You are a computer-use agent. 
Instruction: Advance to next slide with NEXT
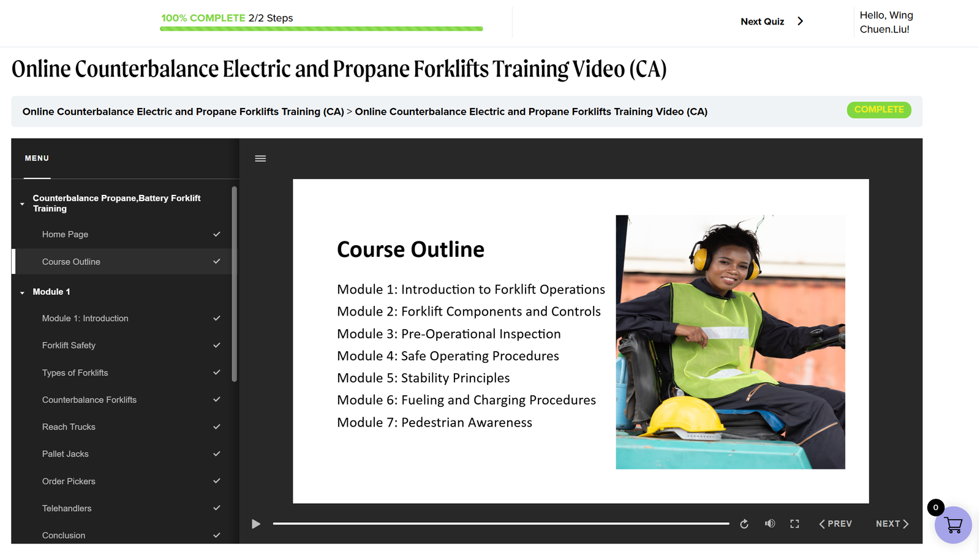point(892,524)
